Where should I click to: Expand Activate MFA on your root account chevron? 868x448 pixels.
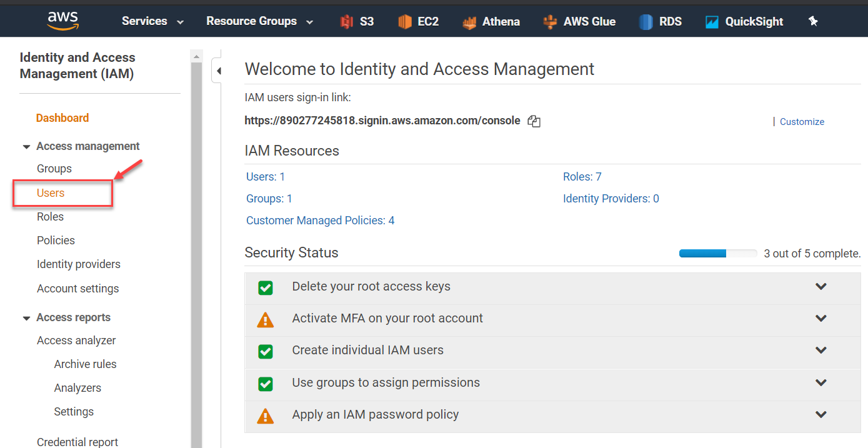[821, 318]
